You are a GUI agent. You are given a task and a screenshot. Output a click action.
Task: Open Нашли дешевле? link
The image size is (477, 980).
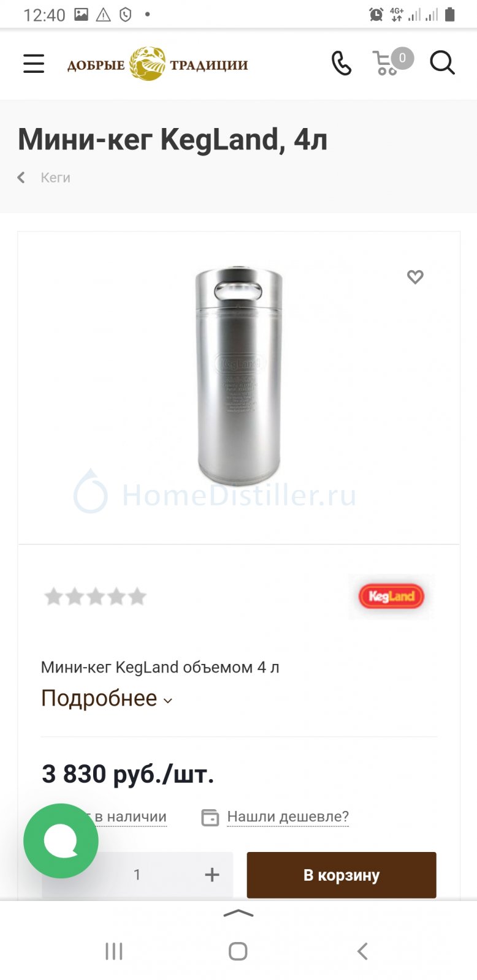click(x=288, y=816)
